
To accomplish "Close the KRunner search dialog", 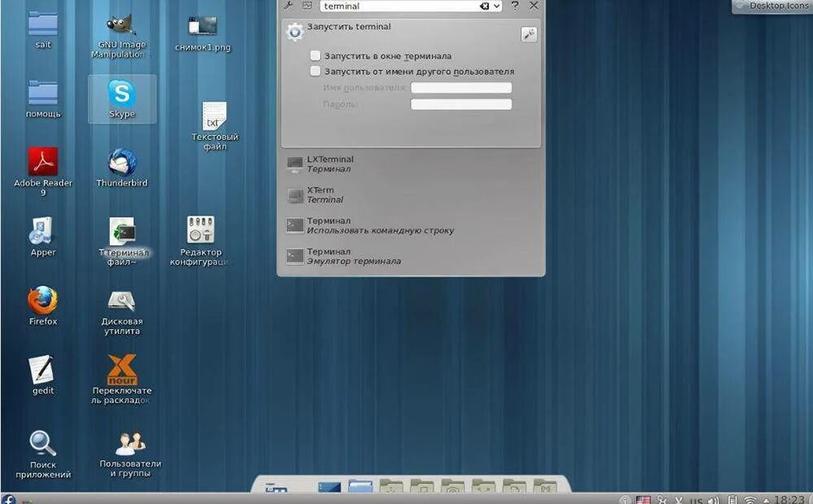I will point(533,6).
